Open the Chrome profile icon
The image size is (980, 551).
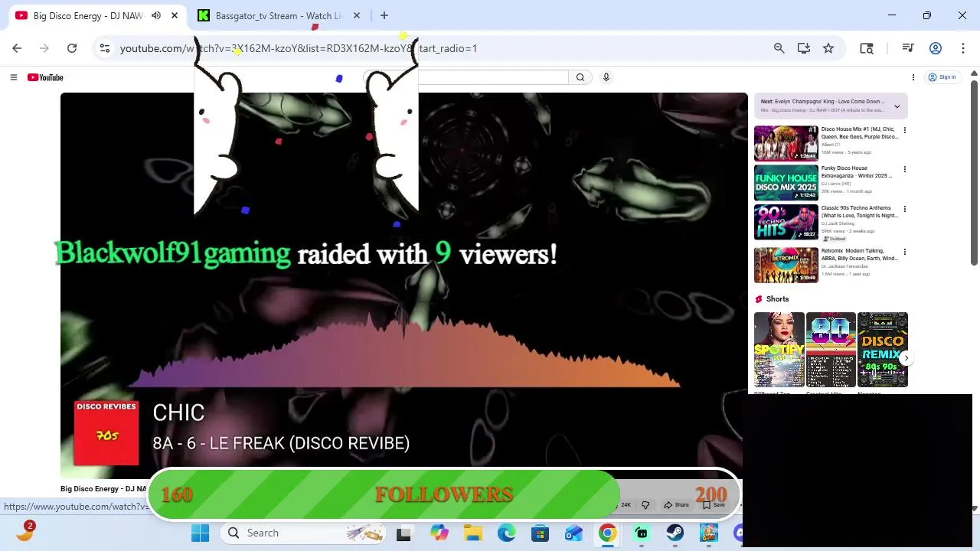tap(936, 48)
